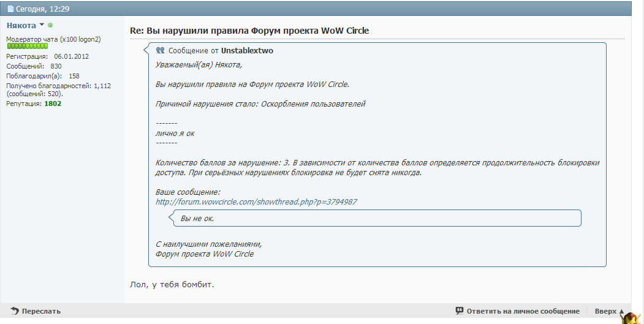644x324 pixels.
Task: Click the line Причиной нарушения стало: Оскорбления пользователей
Action: pyautogui.click(x=260, y=104)
